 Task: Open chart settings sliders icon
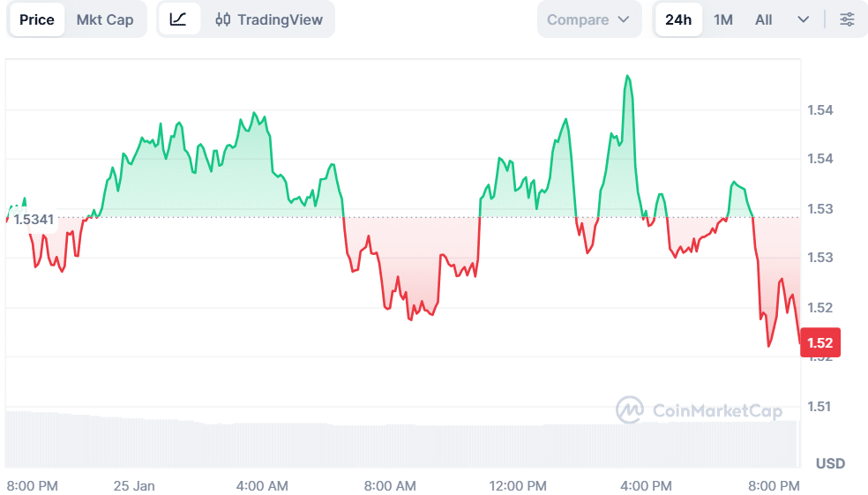847,19
